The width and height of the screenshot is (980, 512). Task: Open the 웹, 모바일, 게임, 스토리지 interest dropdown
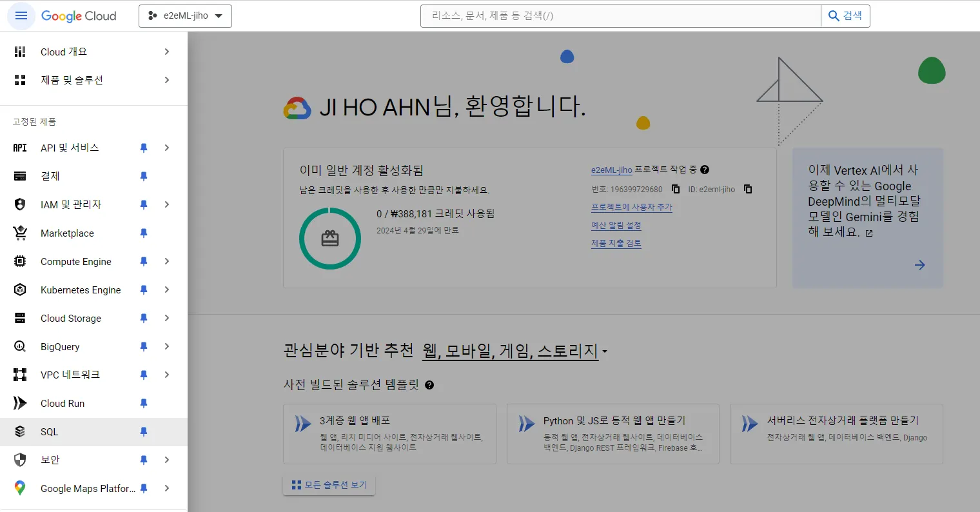[515, 351]
